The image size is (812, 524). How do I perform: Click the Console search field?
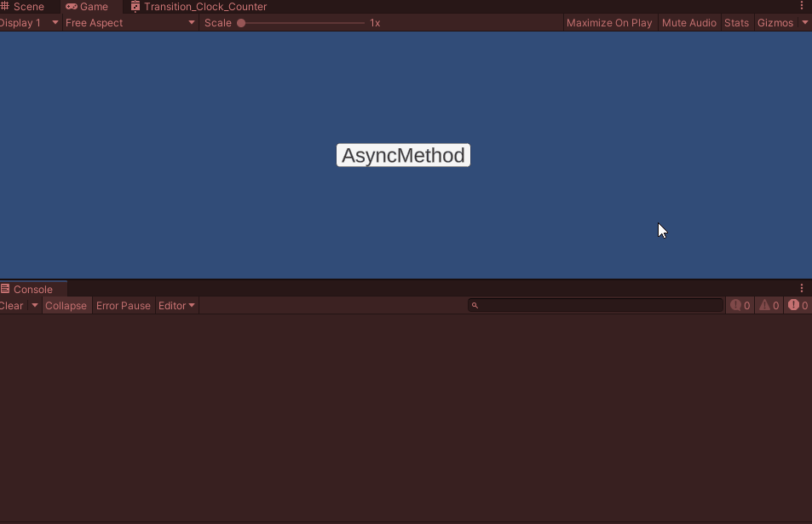pos(596,306)
